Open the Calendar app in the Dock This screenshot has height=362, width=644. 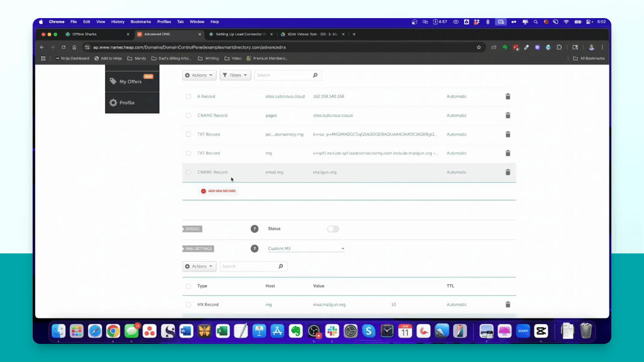tap(405, 331)
